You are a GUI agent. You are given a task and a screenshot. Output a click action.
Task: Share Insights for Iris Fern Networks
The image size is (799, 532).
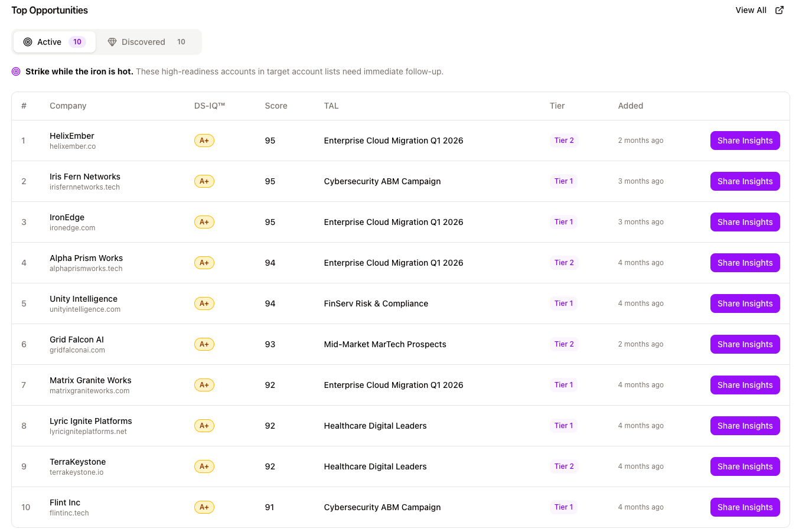tap(745, 181)
